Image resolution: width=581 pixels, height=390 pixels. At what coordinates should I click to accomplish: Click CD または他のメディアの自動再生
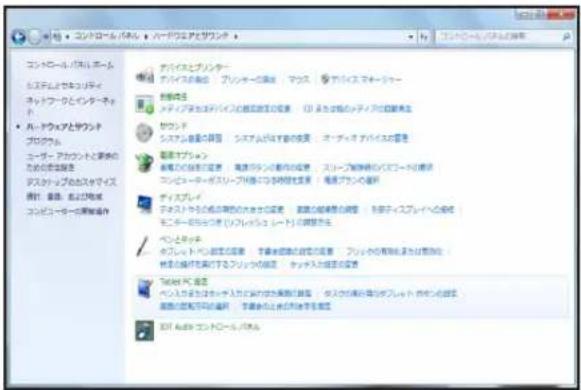[x=357, y=109]
